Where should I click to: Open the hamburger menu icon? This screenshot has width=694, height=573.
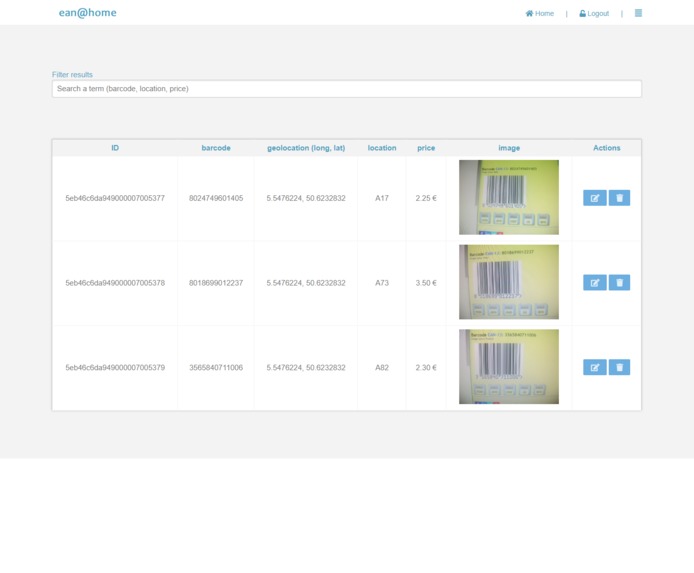click(x=638, y=13)
